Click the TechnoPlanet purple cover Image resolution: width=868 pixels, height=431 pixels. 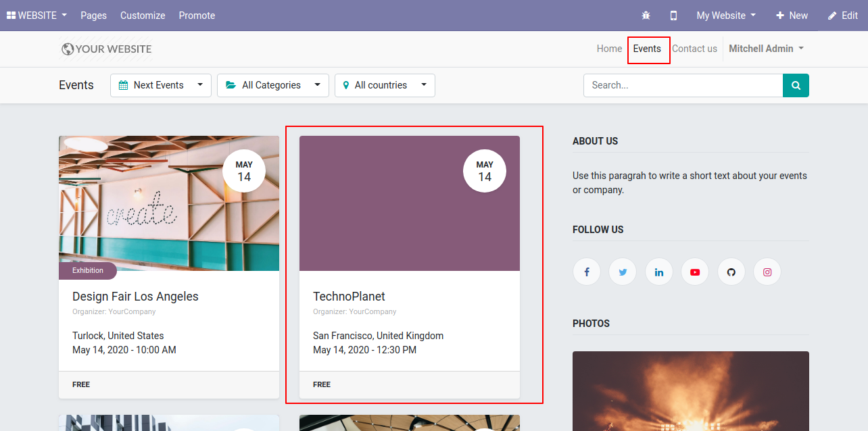point(410,203)
